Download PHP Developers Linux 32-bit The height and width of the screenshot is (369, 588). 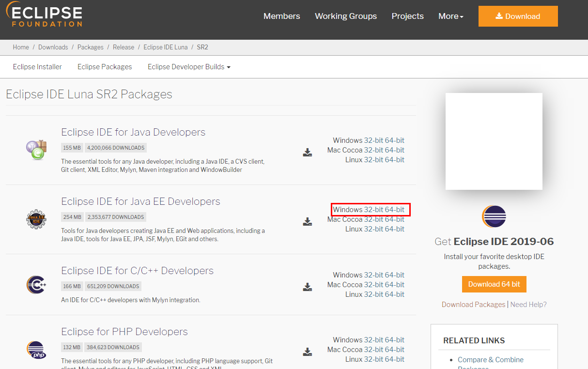pyautogui.click(x=373, y=359)
